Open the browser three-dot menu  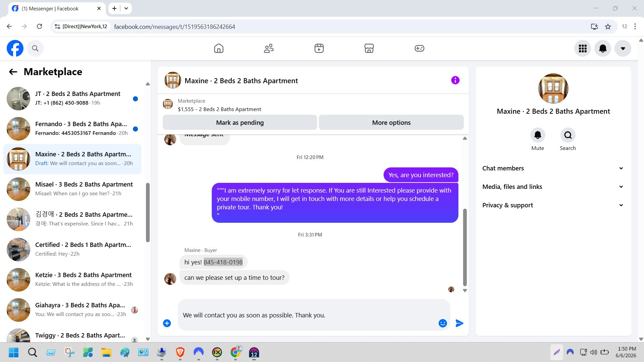coord(635,27)
